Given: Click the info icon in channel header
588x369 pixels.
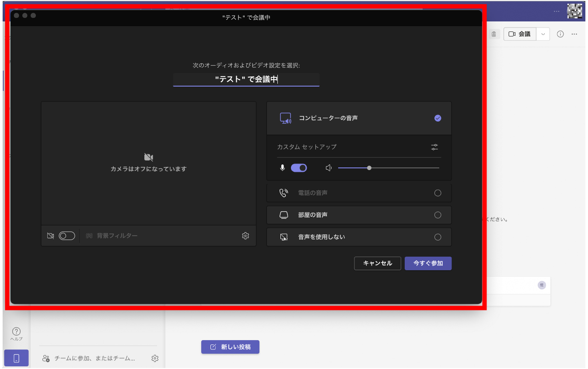Looking at the screenshot, I should coord(560,34).
